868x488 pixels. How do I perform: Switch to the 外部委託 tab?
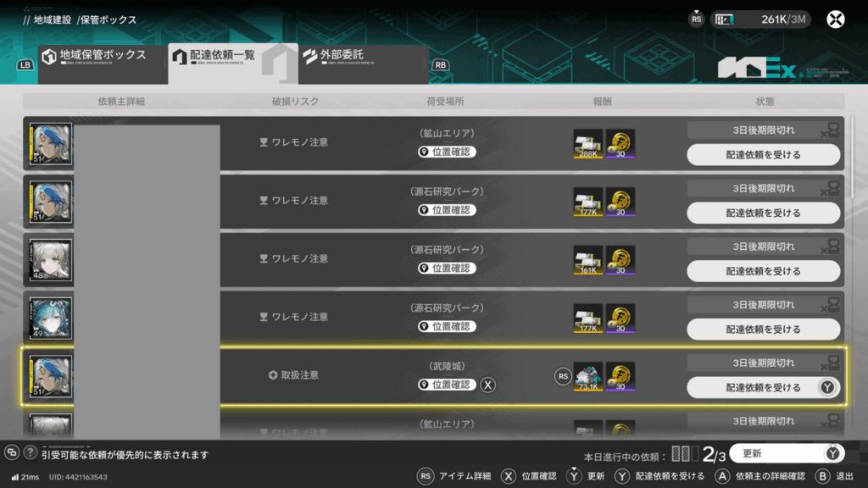[364, 64]
